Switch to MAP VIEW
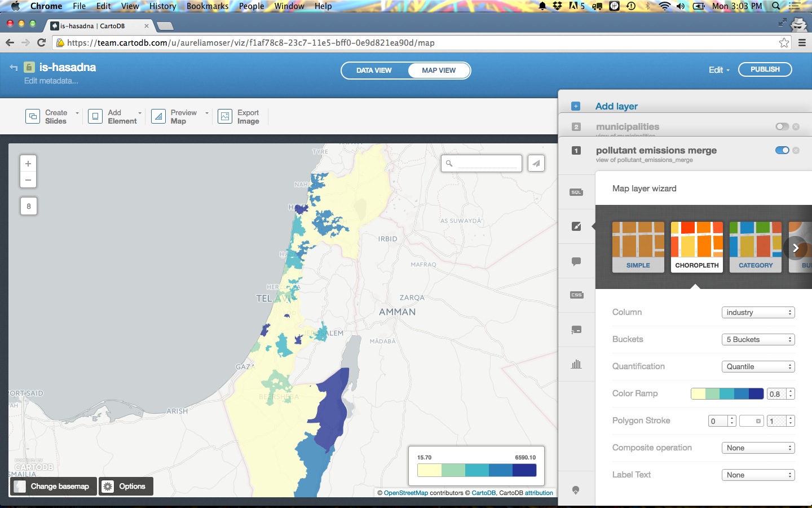 pos(439,71)
